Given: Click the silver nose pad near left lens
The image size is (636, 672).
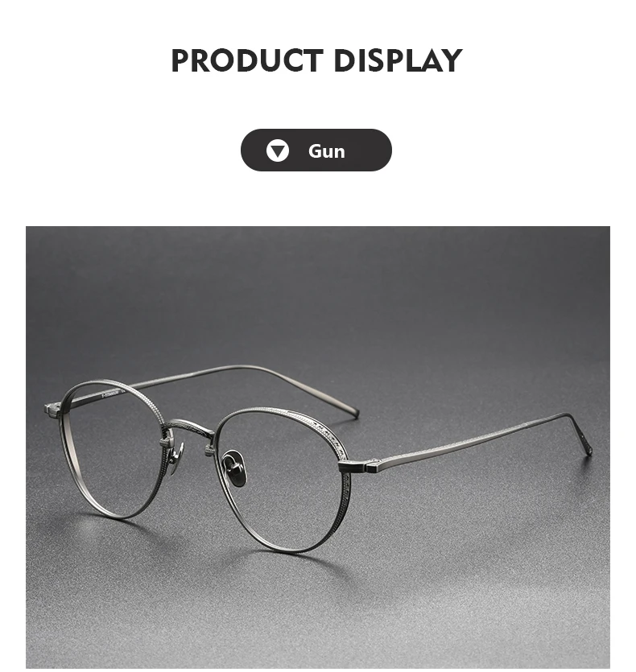Looking at the screenshot, I should click(176, 460).
